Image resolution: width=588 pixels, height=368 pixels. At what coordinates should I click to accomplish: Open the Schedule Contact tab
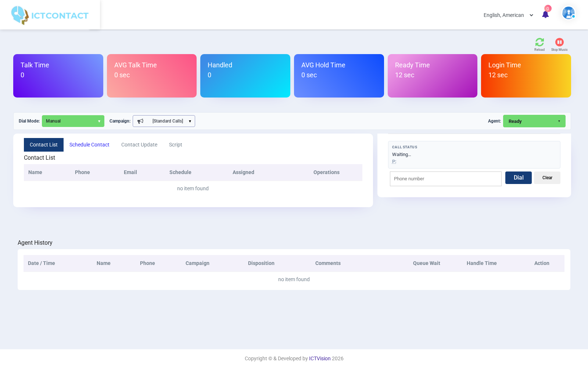(x=89, y=145)
